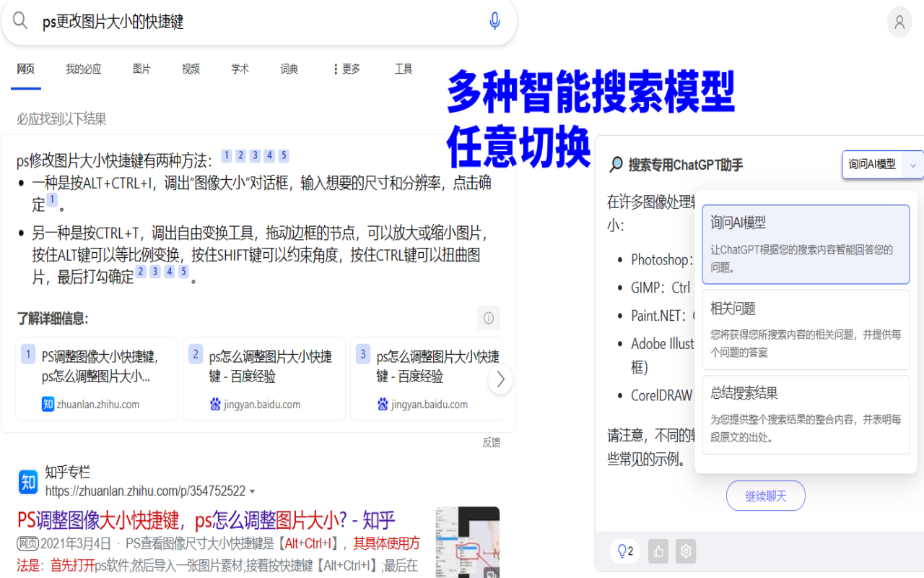Image resolution: width=924 pixels, height=578 pixels.
Task: Click the 了解详细信息 label
Action: coord(53,319)
